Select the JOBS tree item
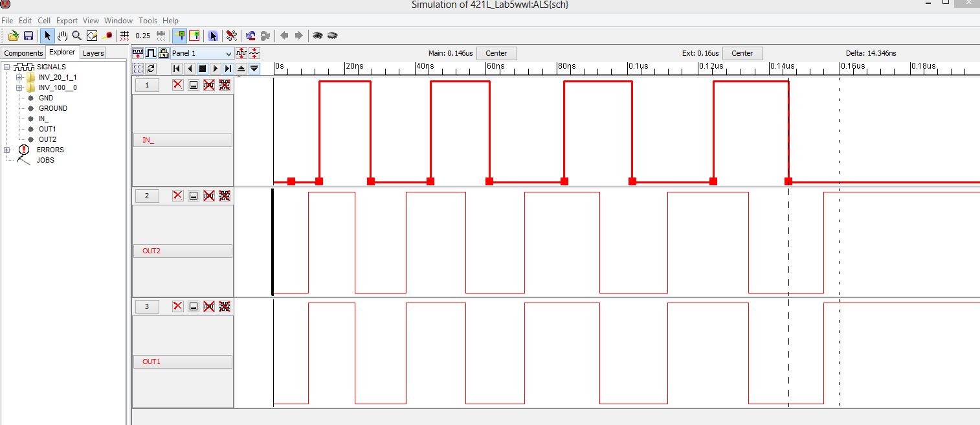This screenshot has width=980, height=425. (45, 160)
